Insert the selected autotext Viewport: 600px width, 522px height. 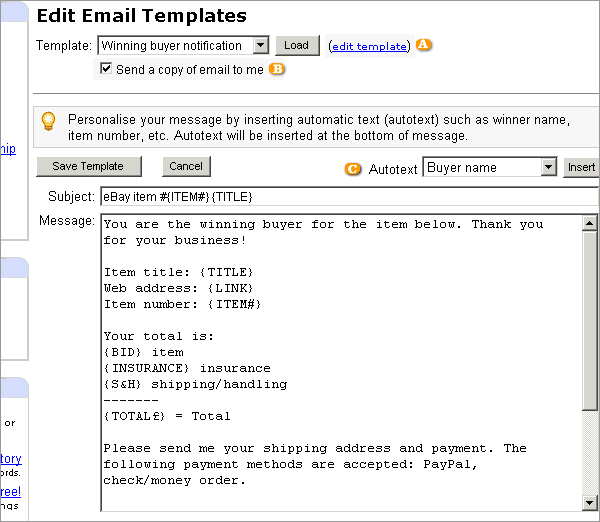click(x=582, y=168)
